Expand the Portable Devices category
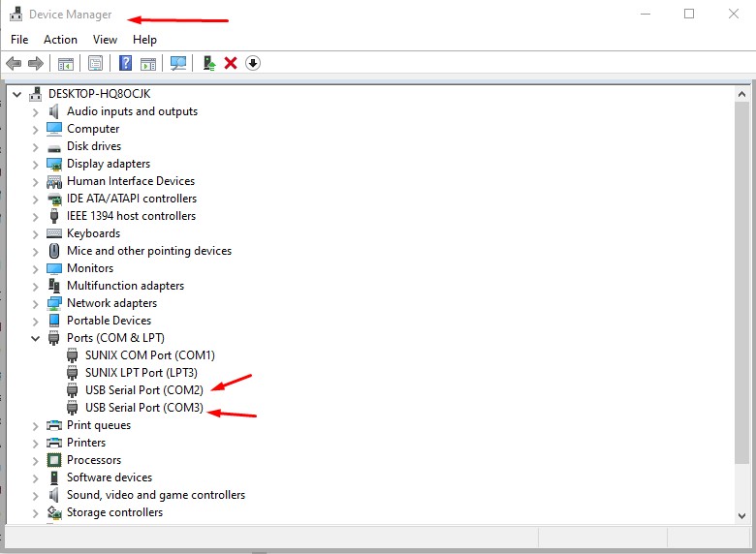The height and width of the screenshot is (554, 756). [x=35, y=322]
